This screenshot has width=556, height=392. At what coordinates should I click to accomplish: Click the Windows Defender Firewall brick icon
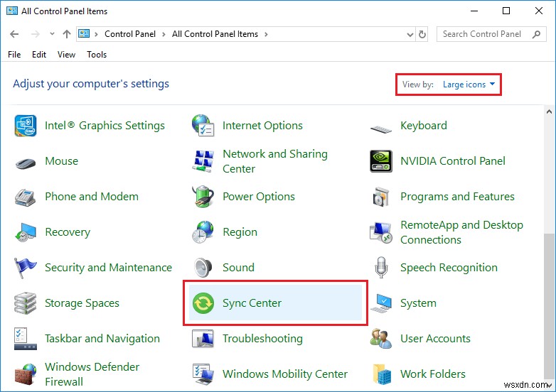tap(26, 374)
